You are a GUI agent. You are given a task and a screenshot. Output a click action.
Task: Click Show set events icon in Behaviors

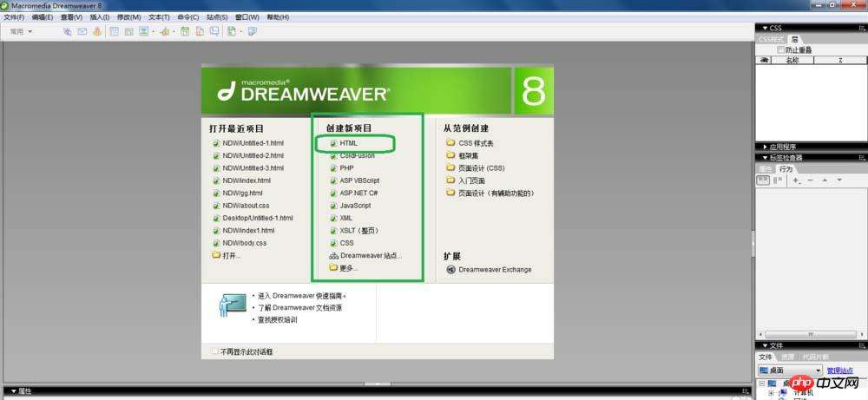763,180
